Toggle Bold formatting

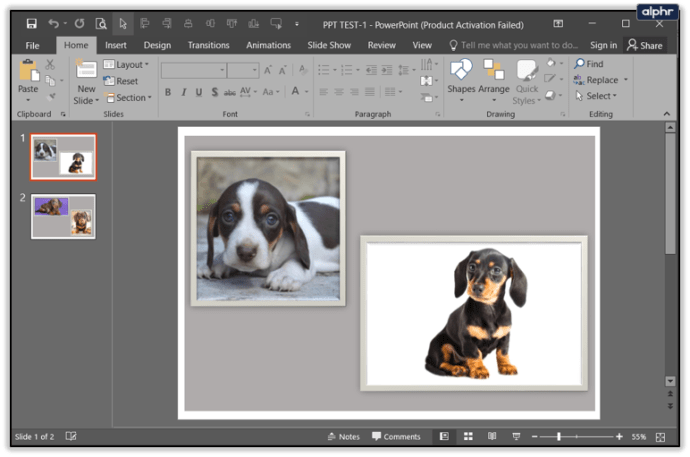tap(168, 93)
